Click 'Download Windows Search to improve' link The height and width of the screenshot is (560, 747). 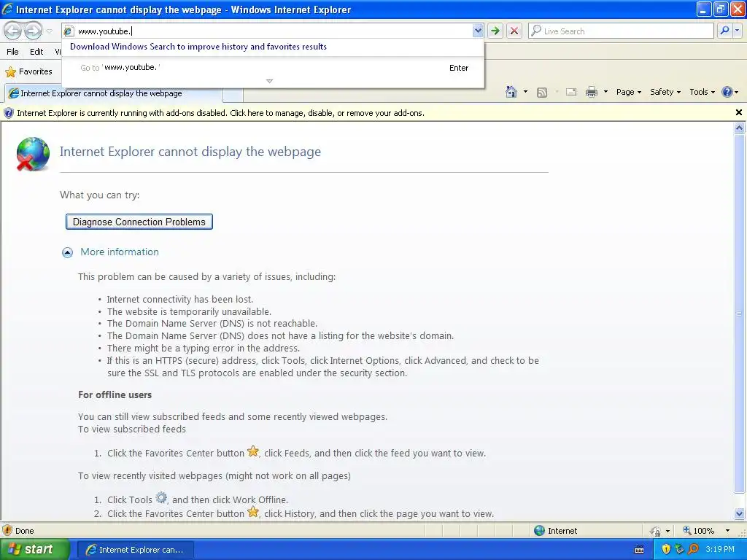[198, 47]
